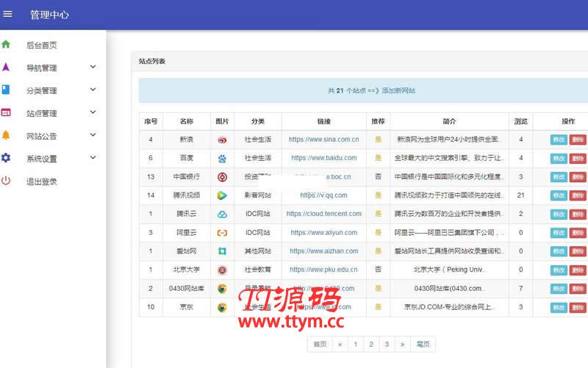588x368 pixels.
Task: Open the https://www.baidu.com link
Action: point(323,158)
